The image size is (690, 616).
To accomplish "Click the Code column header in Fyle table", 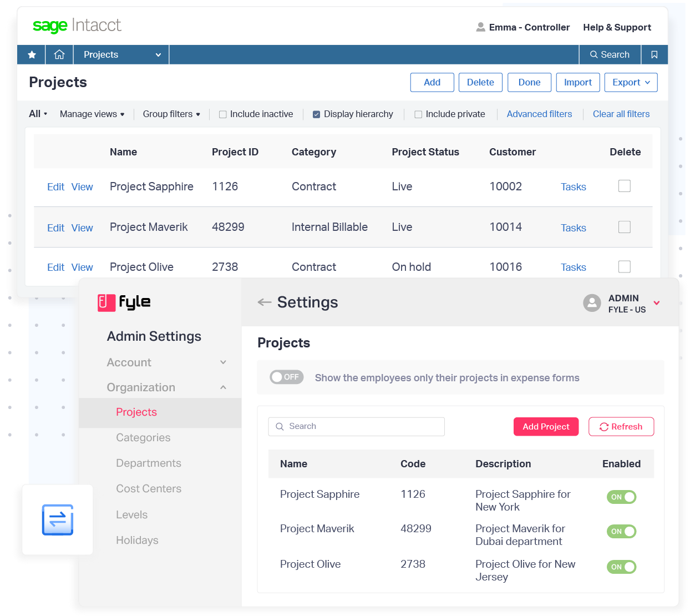I will (x=413, y=464).
